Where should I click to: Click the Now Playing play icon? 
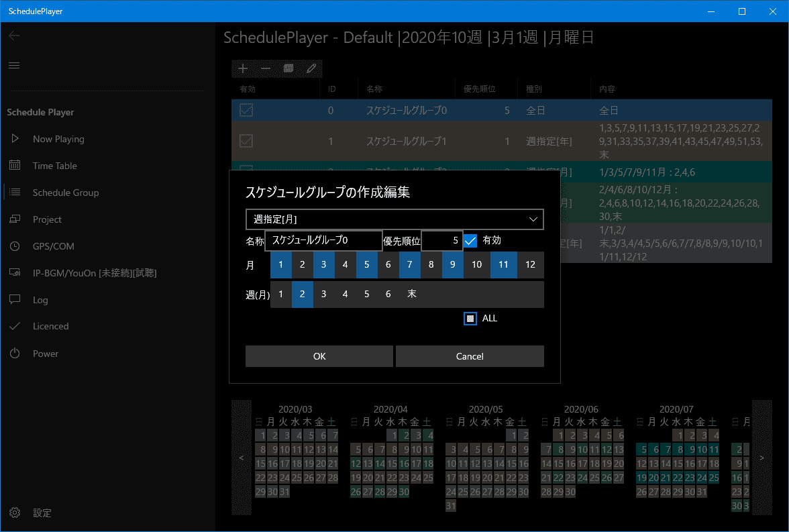[15, 138]
